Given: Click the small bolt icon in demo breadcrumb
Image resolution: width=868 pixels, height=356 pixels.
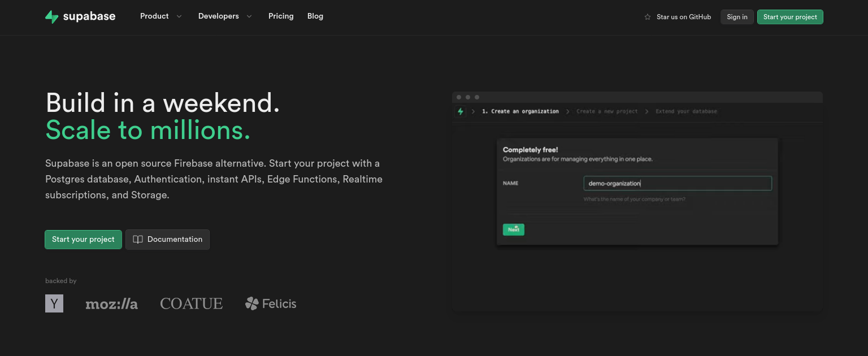Looking at the screenshot, I should point(461,112).
